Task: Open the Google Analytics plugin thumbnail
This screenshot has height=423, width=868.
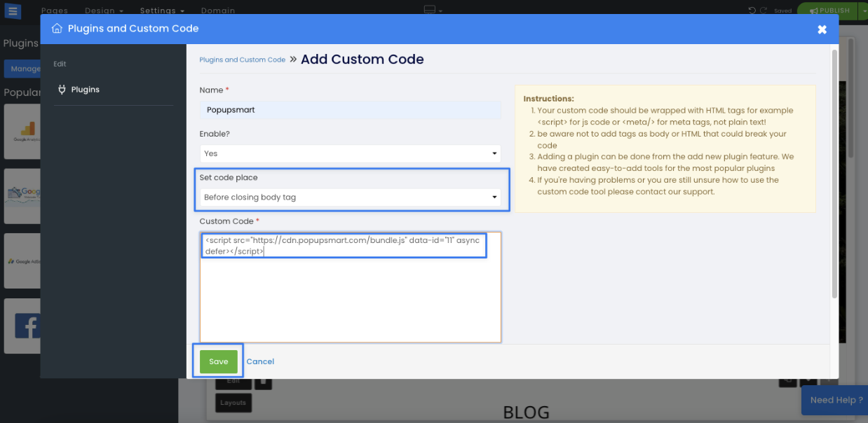Action: pos(22,132)
